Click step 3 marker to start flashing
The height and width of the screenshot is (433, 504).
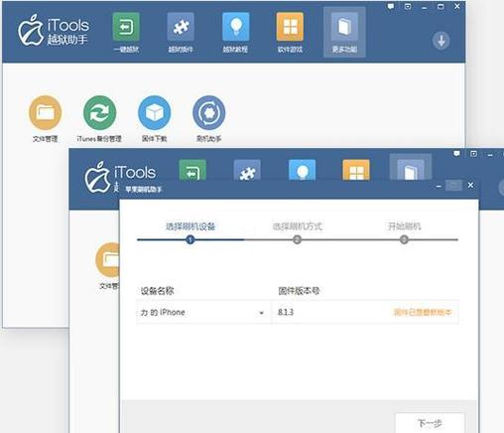click(404, 239)
